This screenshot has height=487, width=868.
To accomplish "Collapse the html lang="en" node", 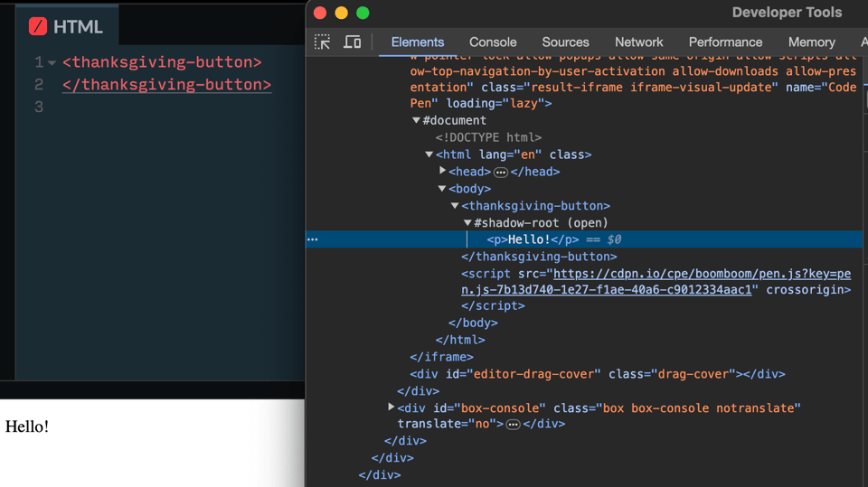I will point(429,155).
